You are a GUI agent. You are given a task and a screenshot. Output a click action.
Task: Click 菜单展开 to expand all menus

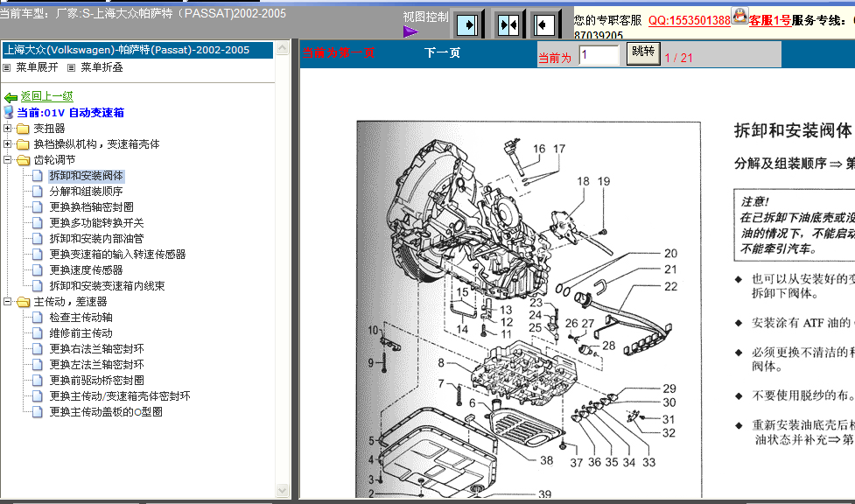[37, 67]
